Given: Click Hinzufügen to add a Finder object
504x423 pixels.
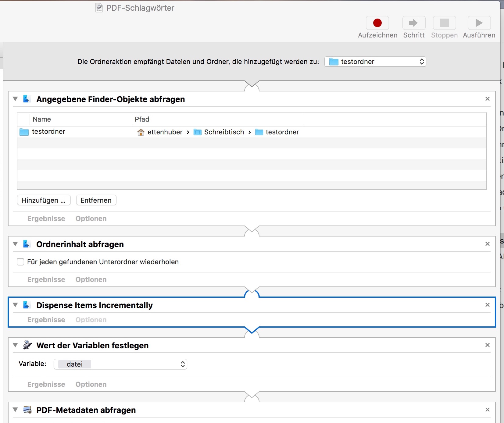Looking at the screenshot, I should 44,200.
